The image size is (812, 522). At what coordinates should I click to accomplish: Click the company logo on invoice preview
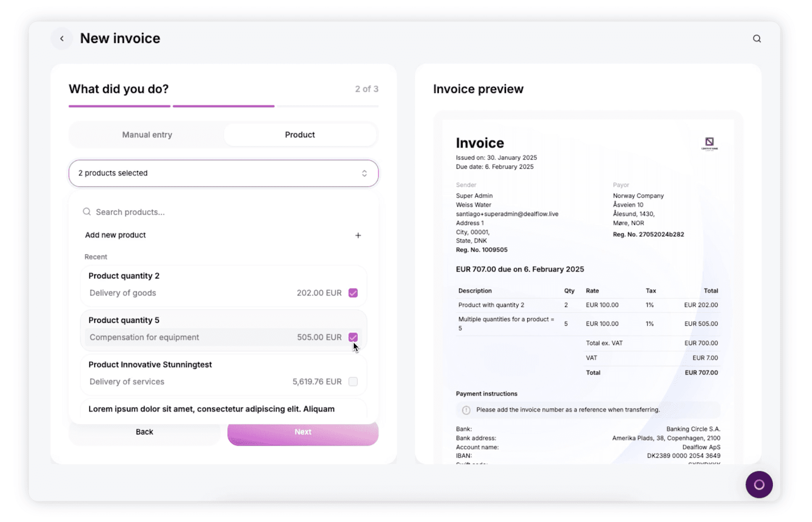click(x=710, y=144)
